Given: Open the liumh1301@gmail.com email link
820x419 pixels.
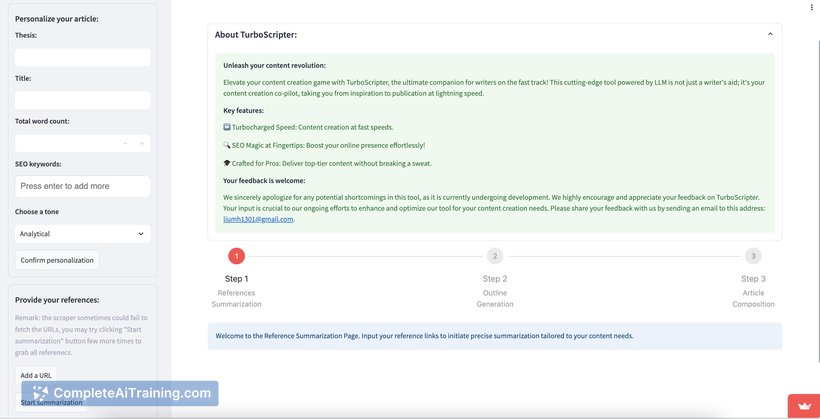Looking at the screenshot, I should (258, 219).
